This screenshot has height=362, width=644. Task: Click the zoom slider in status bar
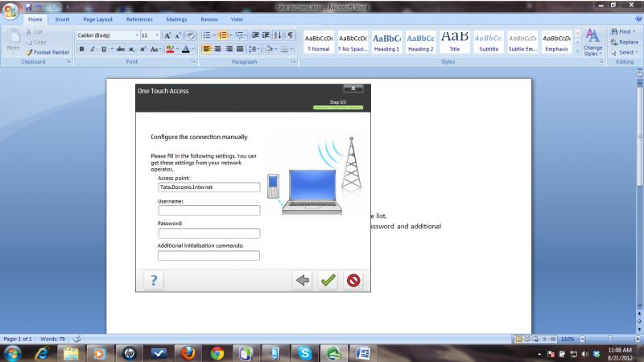(610, 339)
